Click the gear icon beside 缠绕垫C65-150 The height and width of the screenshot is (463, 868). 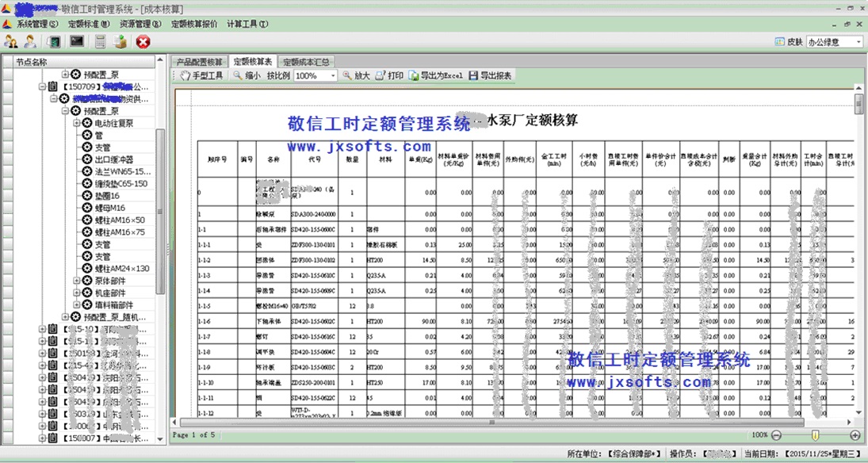tap(87, 183)
